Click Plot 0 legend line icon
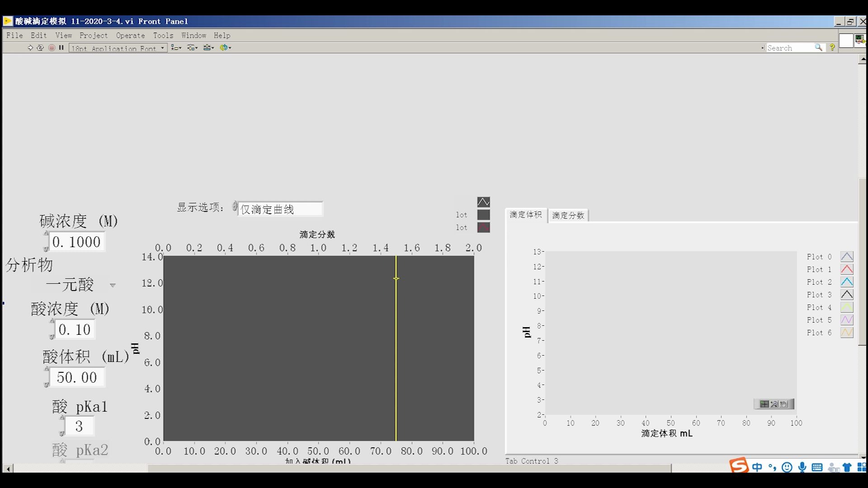The height and width of the screenshot is (488, 868). (847, 257)
